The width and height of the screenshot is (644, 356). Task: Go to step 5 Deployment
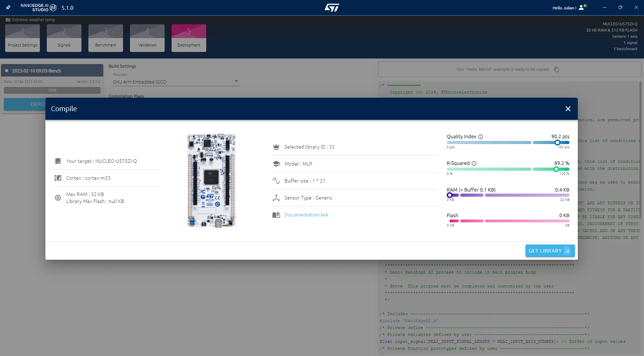click(x=189, y=38)
